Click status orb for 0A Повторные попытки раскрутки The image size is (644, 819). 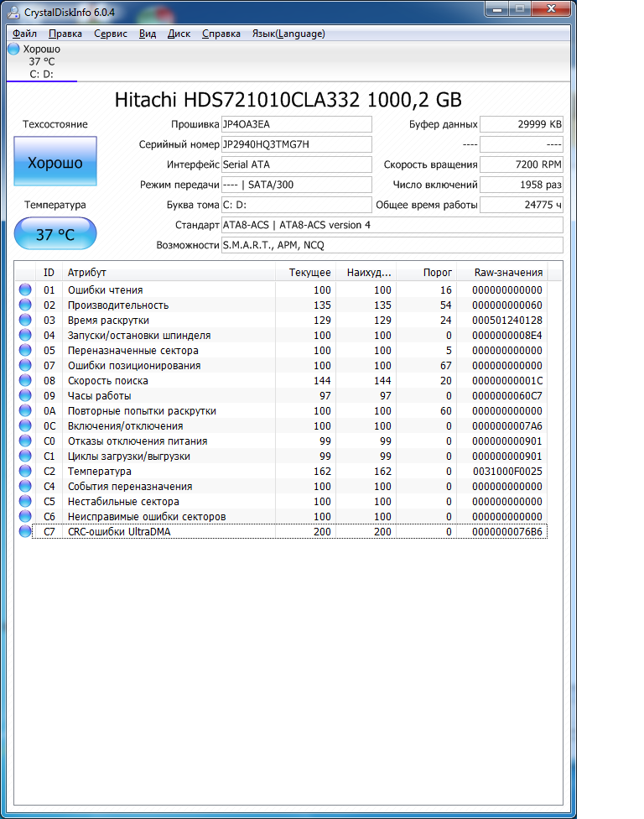tap(25, 411)
